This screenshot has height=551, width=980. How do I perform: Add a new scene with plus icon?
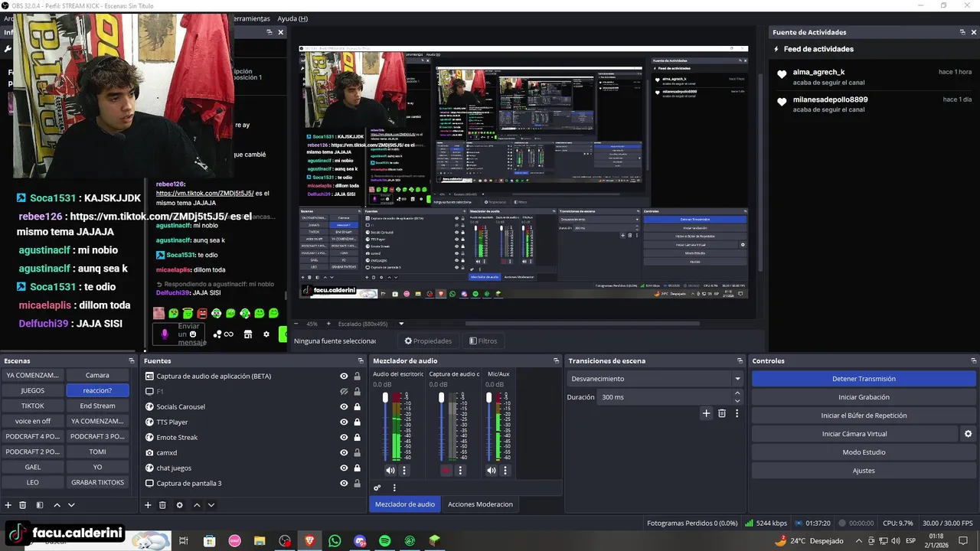[x=8, y=505]
